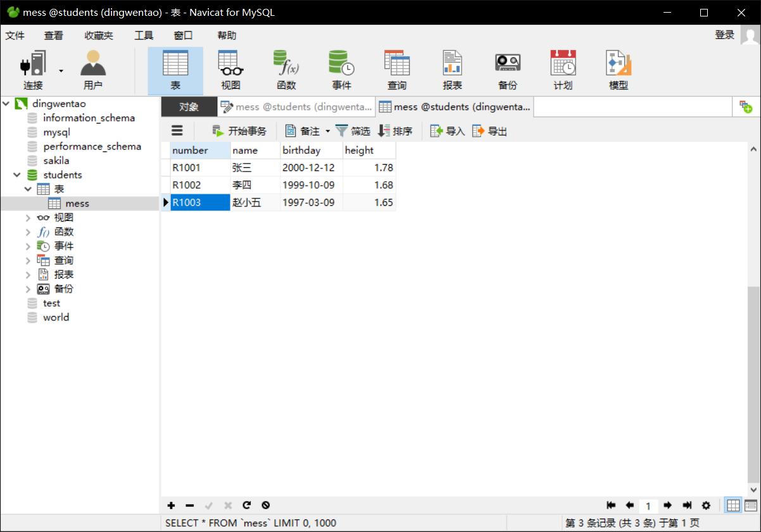This screenshot has width=761, height=532.
Task: Click 开始事务 begin transaction button
Action: pyautogui.click(x=239, y=131)
